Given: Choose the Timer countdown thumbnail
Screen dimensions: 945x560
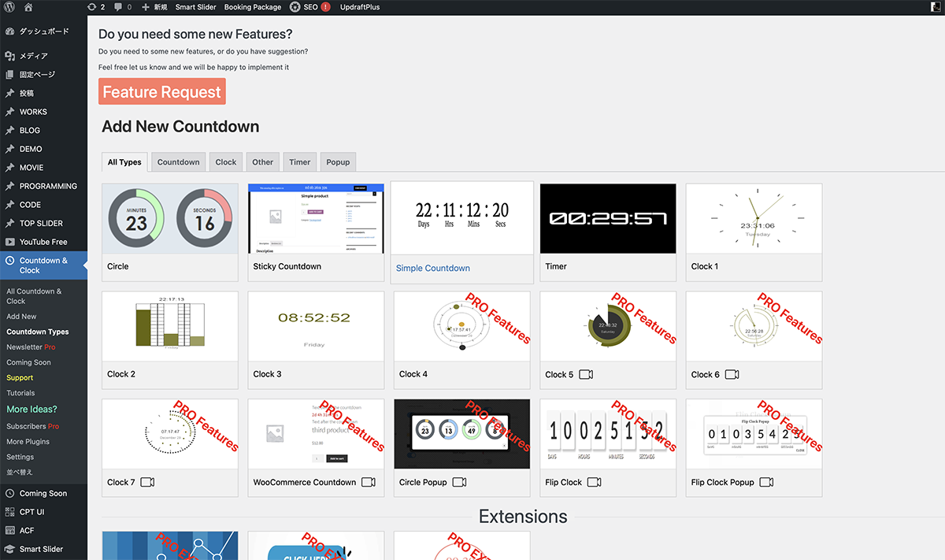Looking at the screenshot, I should (607, 219).
